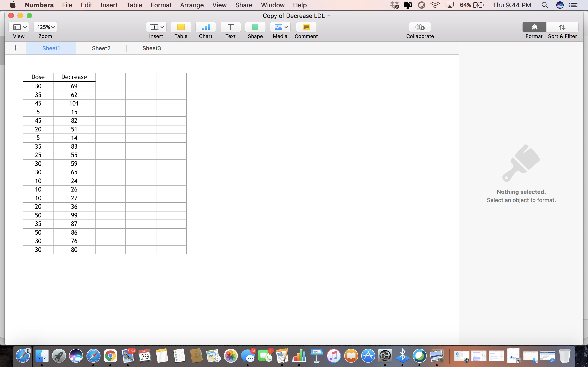Click the Table toolbar icon

point(181,27)
